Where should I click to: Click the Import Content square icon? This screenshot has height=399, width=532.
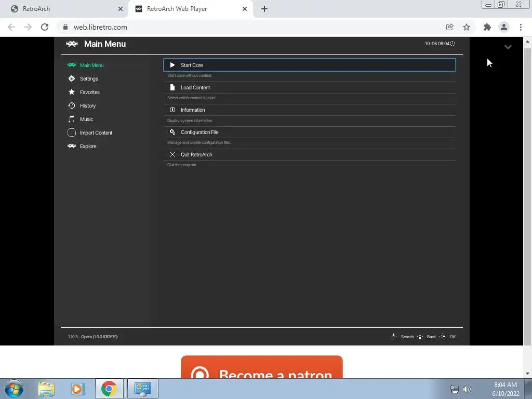72,132
